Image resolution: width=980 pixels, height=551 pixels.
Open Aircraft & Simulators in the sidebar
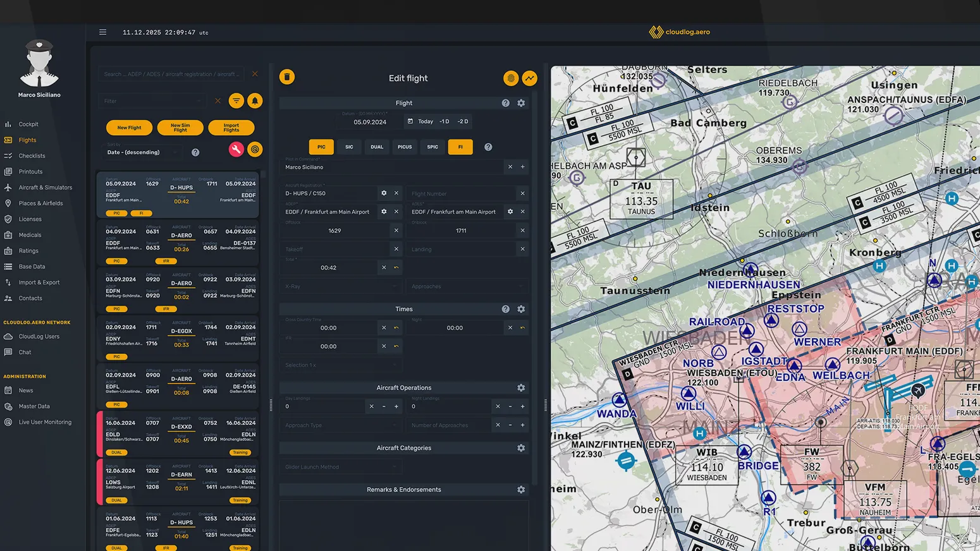pyautogui.click(x=45, y=188)
